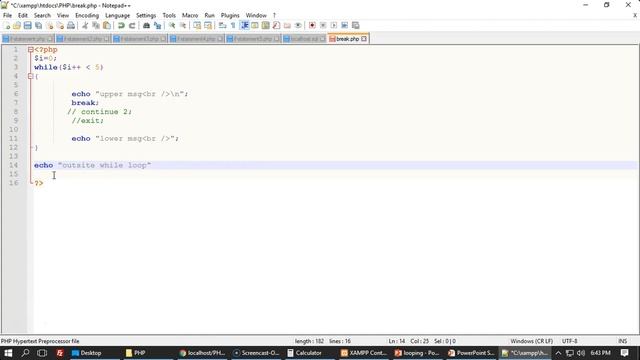
Task: Click the Close All toolbar icon
Action: pos(60,25)
